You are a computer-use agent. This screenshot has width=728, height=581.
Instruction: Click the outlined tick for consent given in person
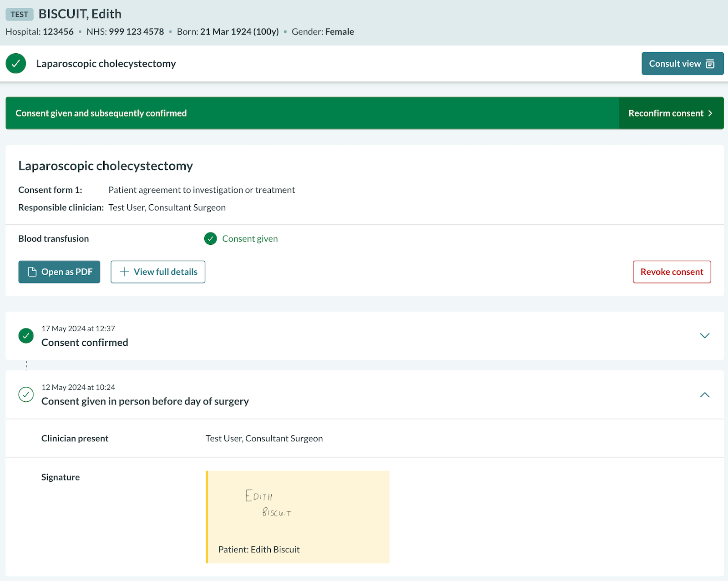(x=26, y=394)
